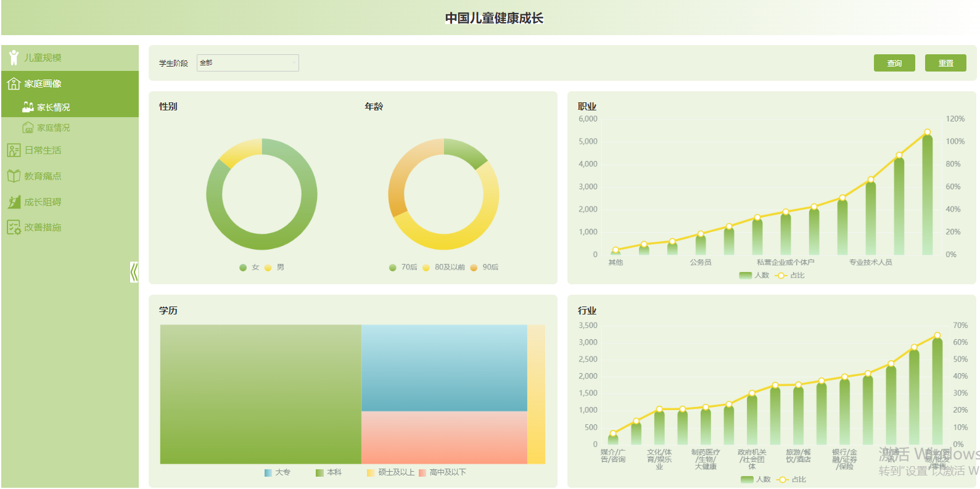Click the 成长阻碍 stairs icon
980x489 pixels.
click(14, 202)
